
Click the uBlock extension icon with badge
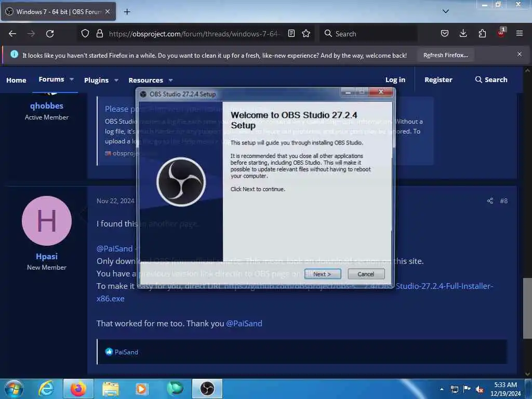(501, 33)
